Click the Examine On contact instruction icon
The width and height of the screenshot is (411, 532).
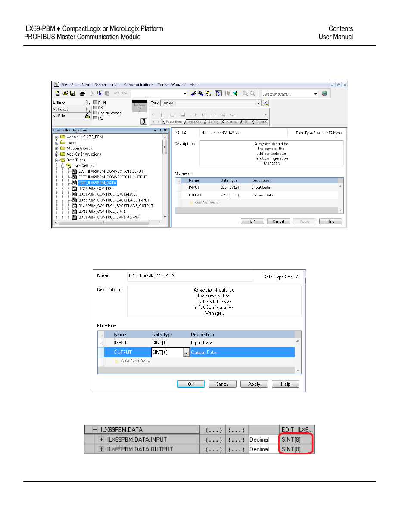(194, 115)
